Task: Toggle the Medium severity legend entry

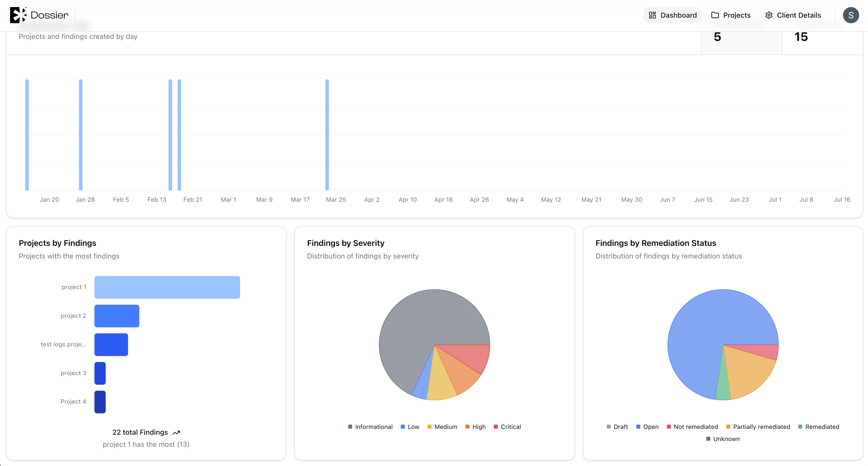Action: click(x=442, y=427)
